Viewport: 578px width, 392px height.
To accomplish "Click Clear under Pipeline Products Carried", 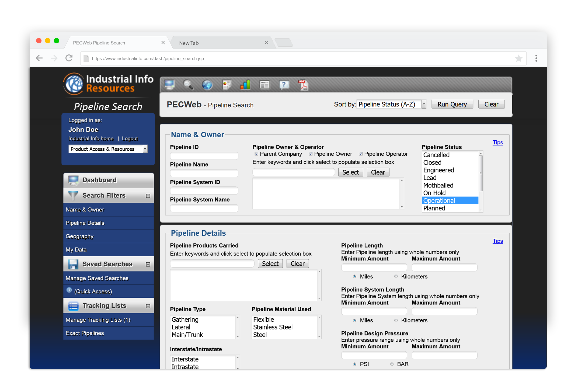I will click(297, 264).
